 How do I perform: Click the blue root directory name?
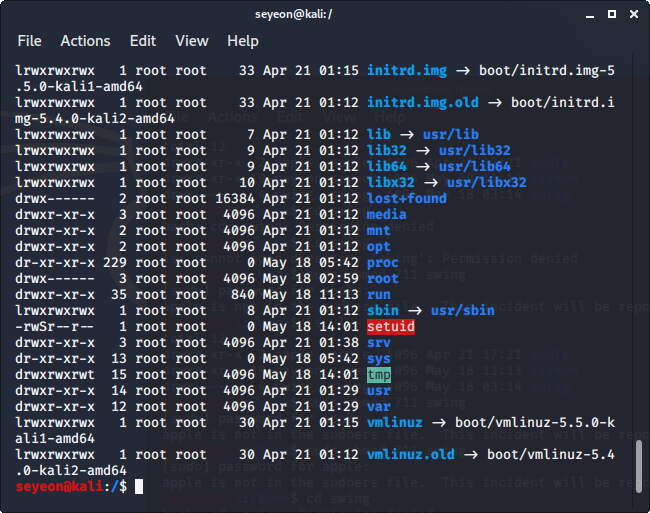click(x=383, y=279)
